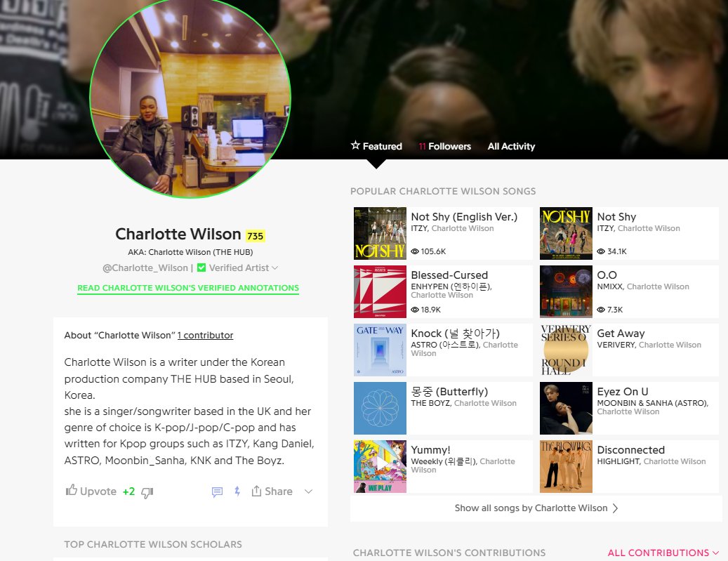Click the Featured star icon
Screen dimensions: 728x561
click(355, 145)
